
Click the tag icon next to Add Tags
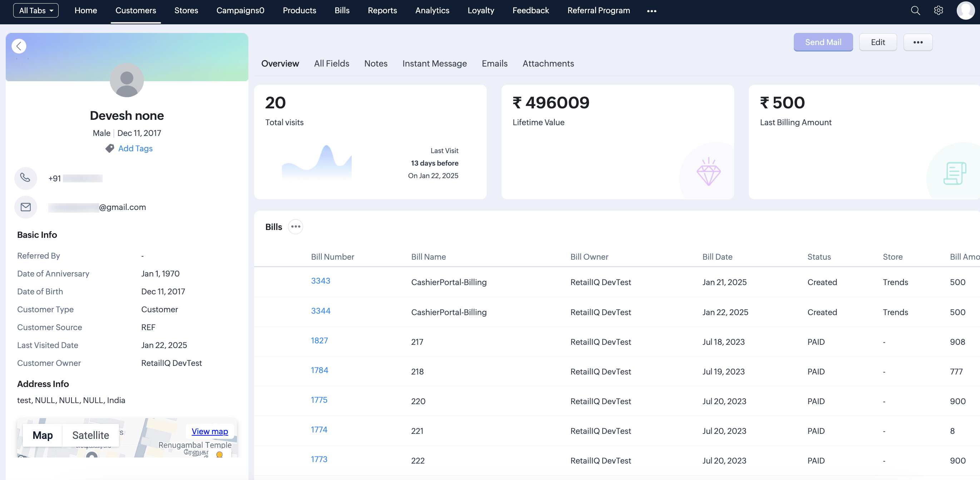pos(110,148)
